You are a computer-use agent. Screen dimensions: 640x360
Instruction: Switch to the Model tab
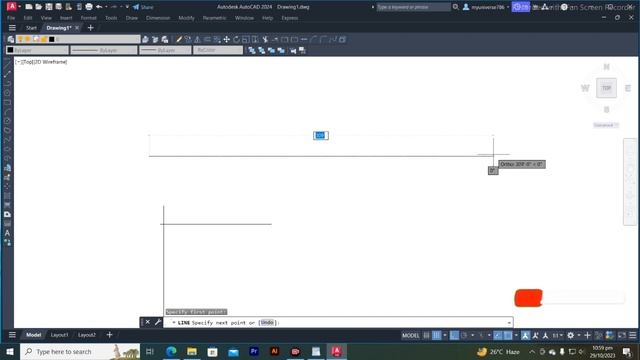[x=33, y=335]
